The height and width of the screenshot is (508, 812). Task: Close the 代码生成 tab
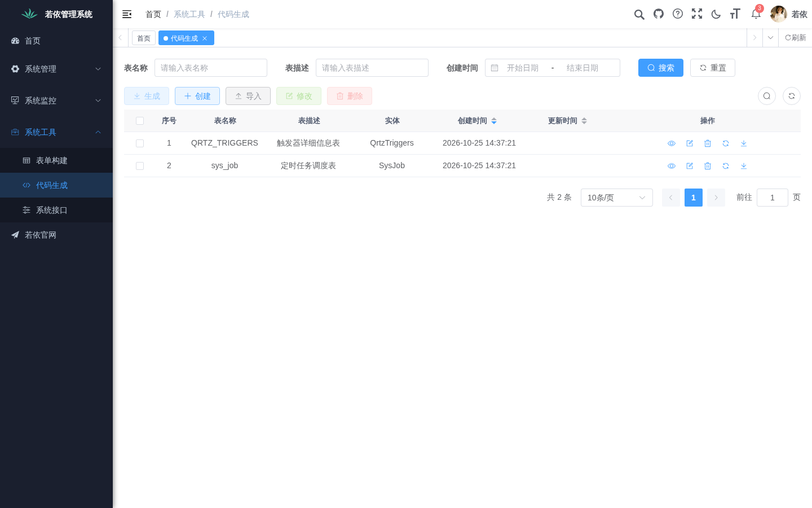205,38
